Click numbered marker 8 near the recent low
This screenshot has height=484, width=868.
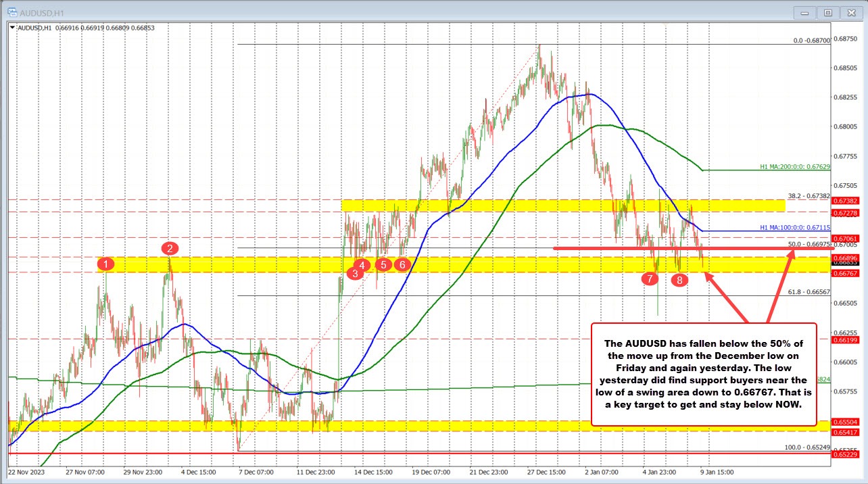[x=679, y=279]
